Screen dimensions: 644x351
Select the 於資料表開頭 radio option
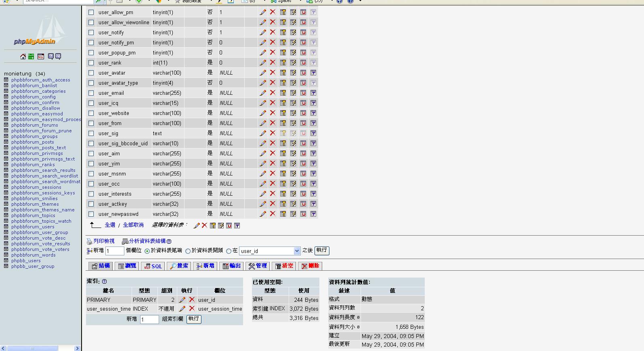188,251
